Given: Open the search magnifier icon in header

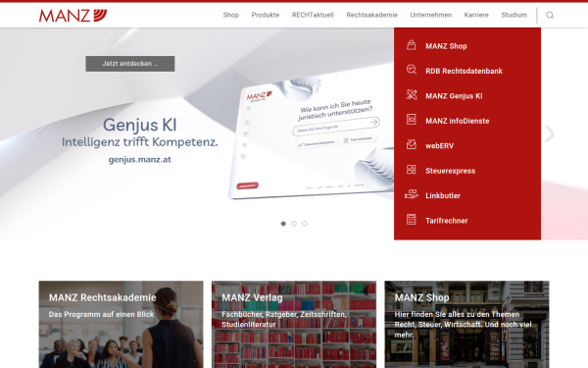Looking at the screenshot, I should (x=550, y=15).
